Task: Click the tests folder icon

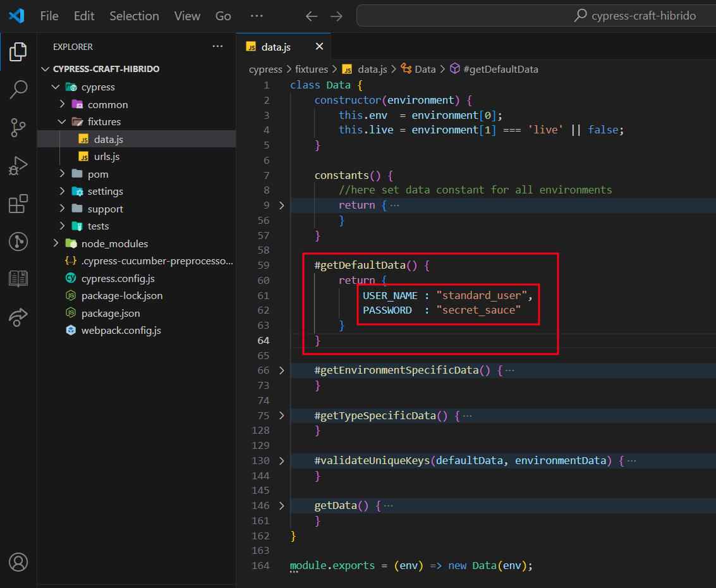Action: (x=77, y=226)
